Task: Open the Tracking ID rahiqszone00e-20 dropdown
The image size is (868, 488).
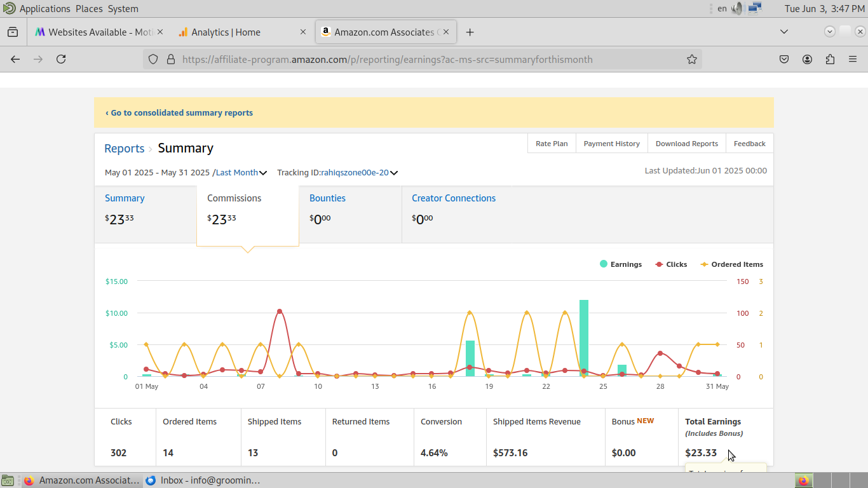Action: coord(360,172)
